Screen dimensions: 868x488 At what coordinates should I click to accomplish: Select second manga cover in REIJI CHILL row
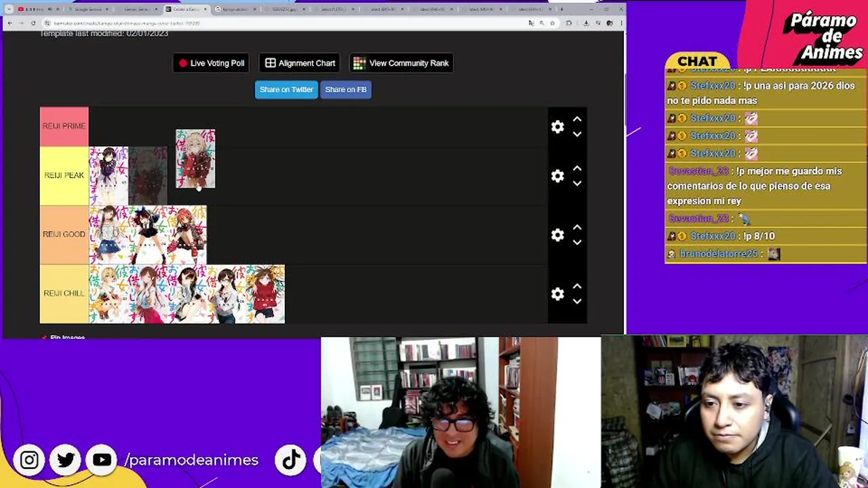pyautogui.click(x=148, y=293)
